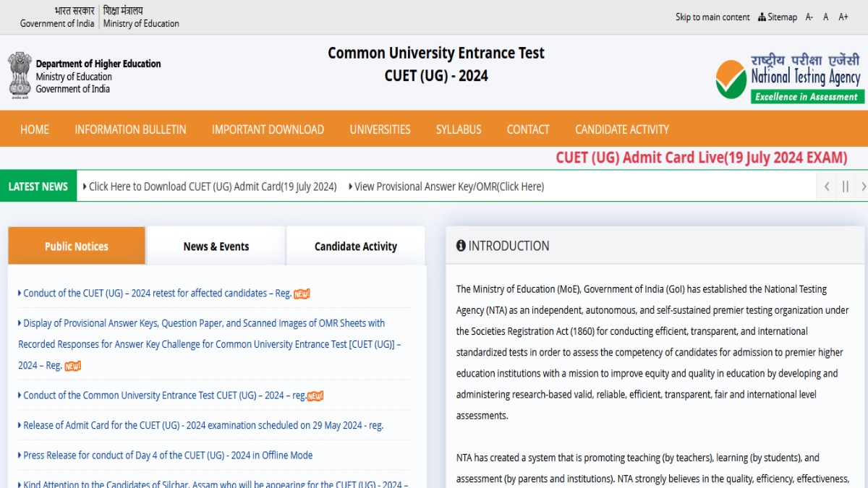
Task: Open CUET (UG) Admit Card download link
Action: 212,186
